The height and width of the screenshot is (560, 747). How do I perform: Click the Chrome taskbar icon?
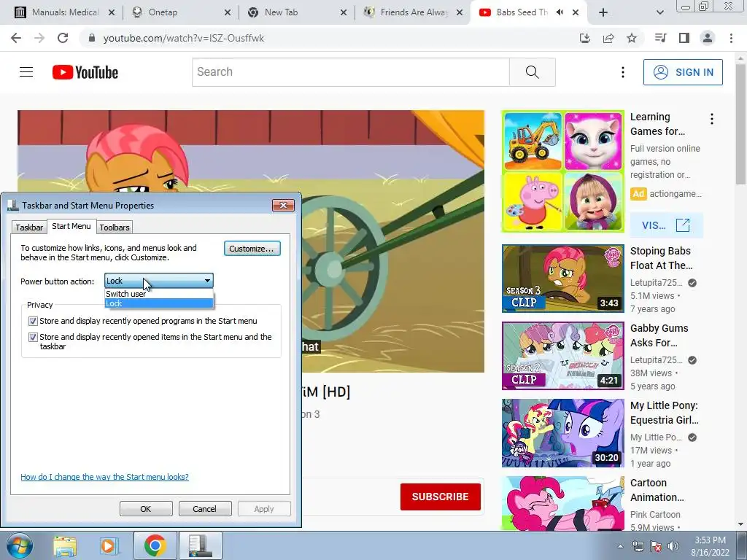(155, 545)
